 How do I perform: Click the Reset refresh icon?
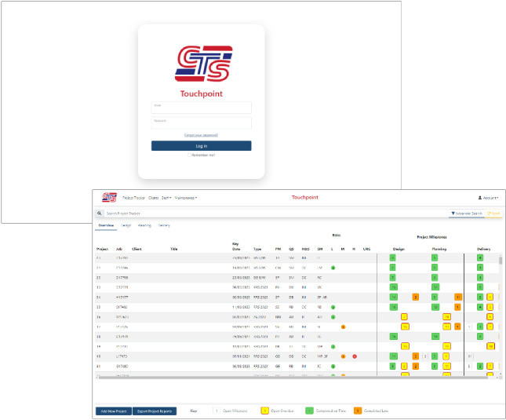tap(489, 214)
